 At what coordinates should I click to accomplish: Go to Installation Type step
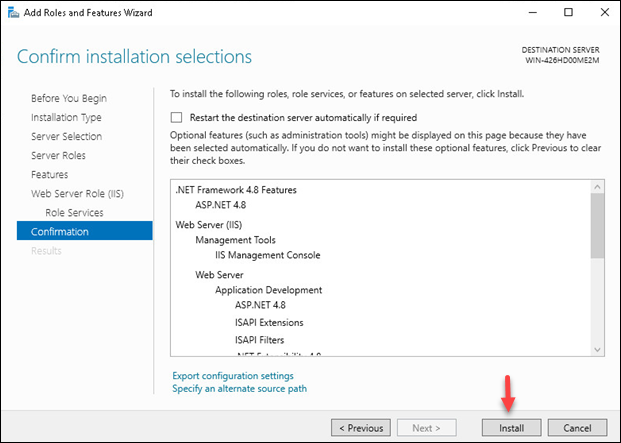click(66, 117)
